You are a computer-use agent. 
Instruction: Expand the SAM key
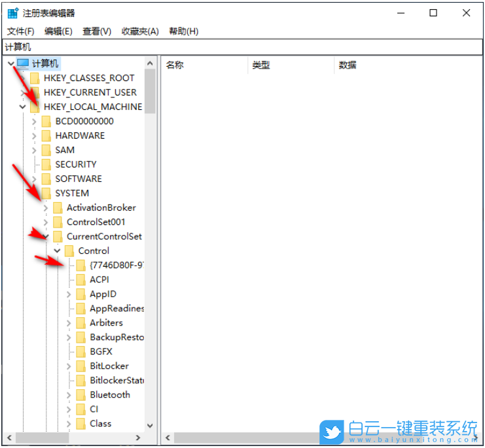coord(34,150)
